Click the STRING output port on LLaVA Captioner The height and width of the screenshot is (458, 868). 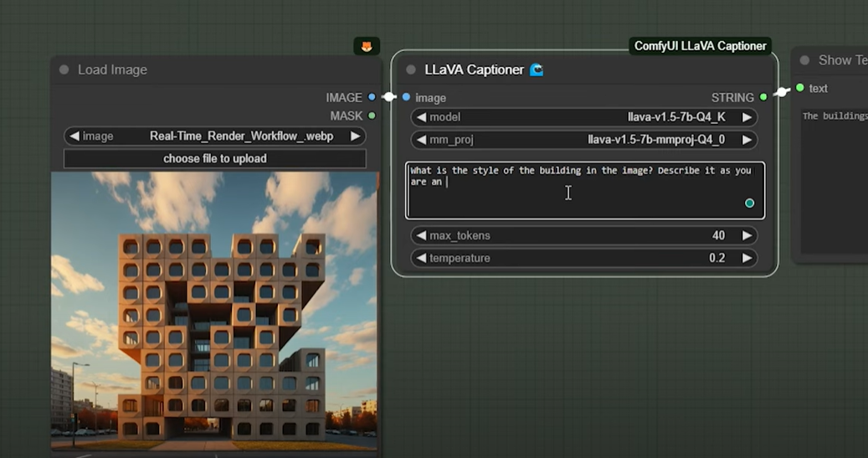click(763, 97)
